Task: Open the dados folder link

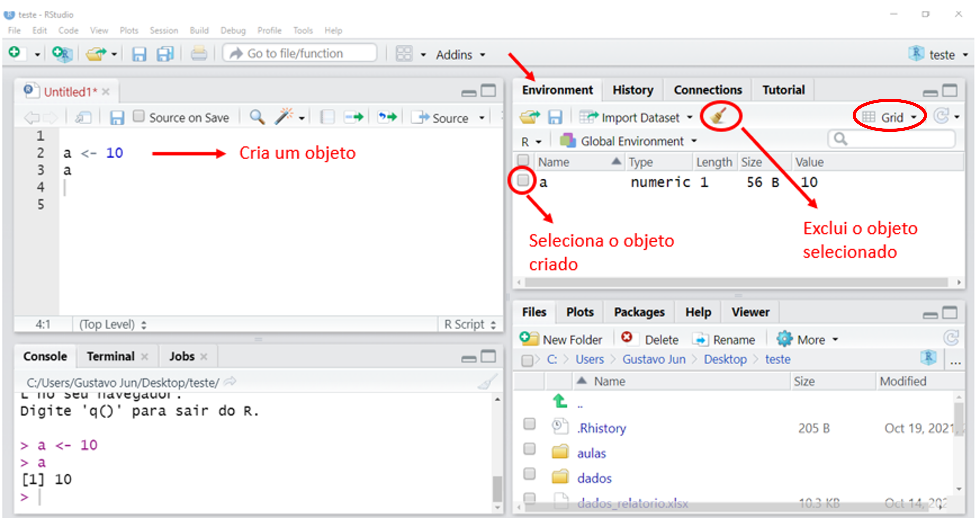Action: [x=594, y=478]
